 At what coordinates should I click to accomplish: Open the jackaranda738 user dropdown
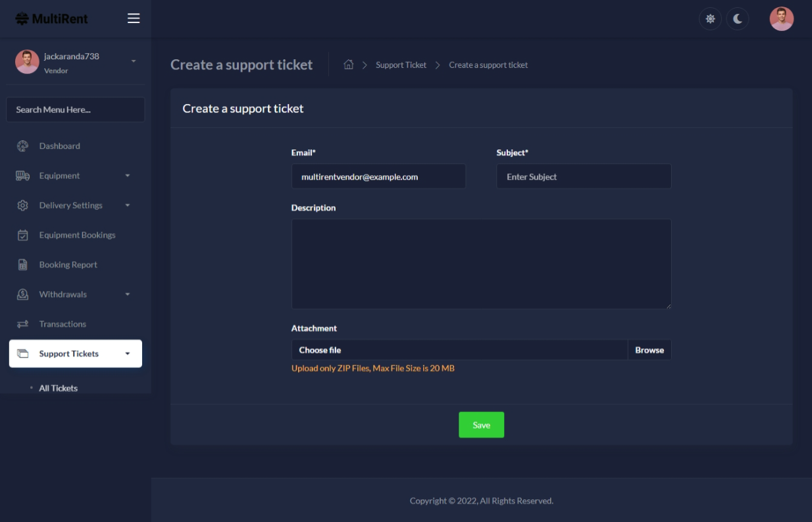[x=134, y=61]
